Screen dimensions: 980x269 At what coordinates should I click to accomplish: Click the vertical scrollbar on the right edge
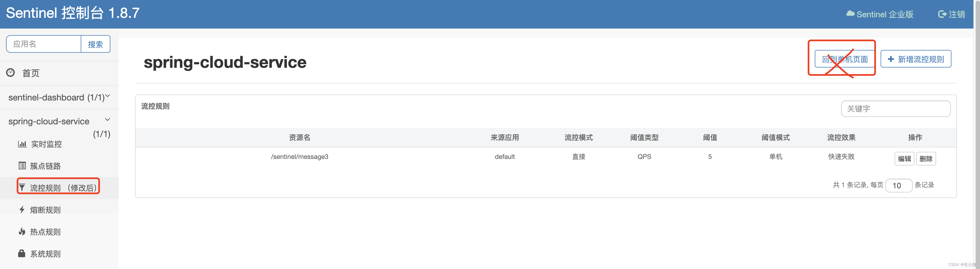[x=977, y=134]
